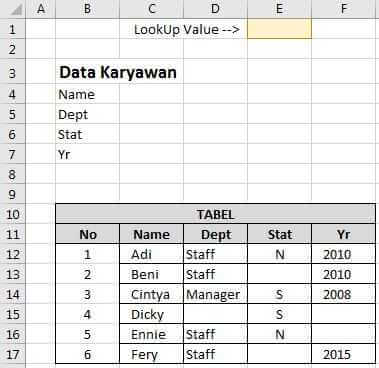Image resolution: width=379 pixels, height=368 pixels.
Task: Click the 'Name' table header in row 11
Action: pyautogui.click(x=151, y=234)
